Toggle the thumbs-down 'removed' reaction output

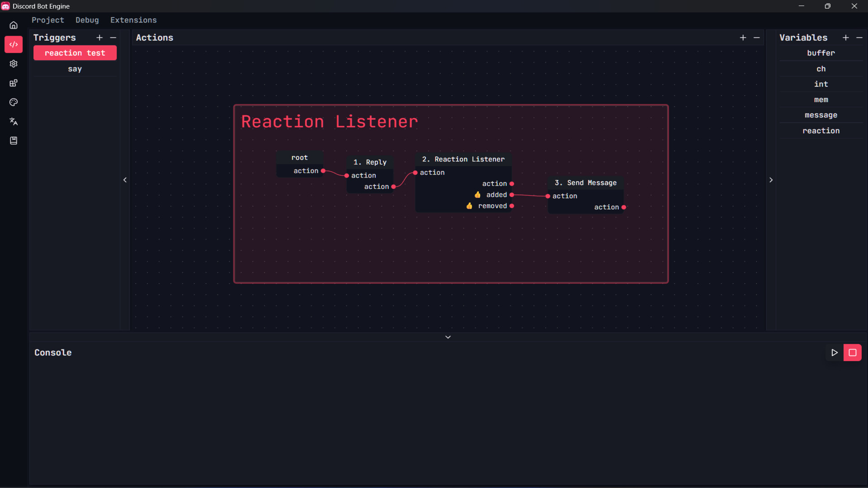tap(470, 206)
